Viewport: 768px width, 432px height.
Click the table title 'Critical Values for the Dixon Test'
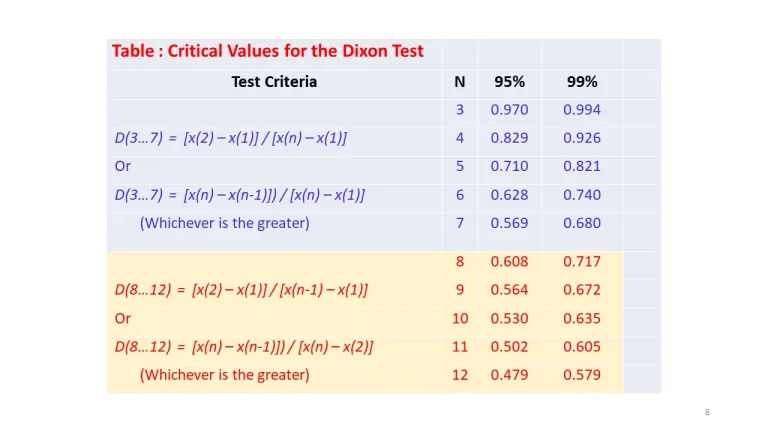[267, 51]
